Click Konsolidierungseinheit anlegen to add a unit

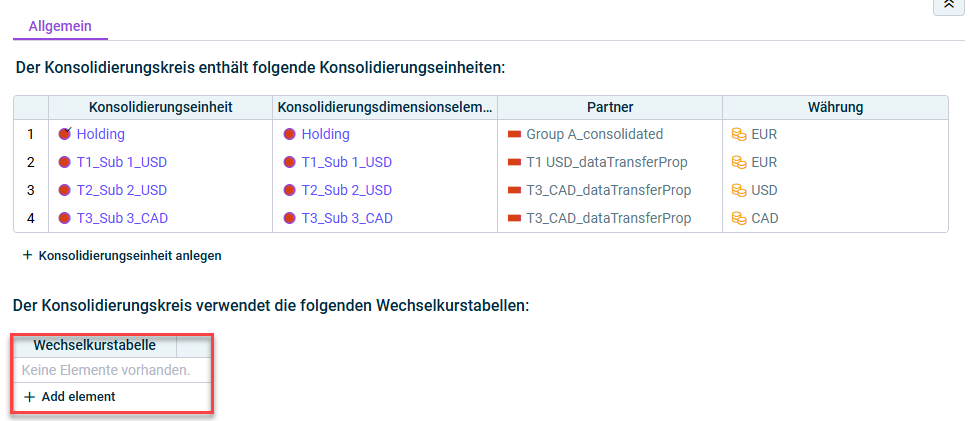pyautogui.click(x=122, y=255)
